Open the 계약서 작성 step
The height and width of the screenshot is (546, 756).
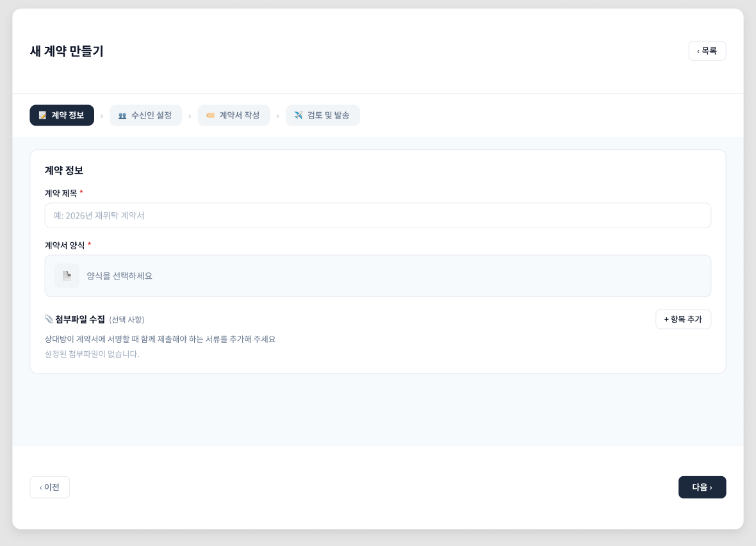[x=234, y=115]
